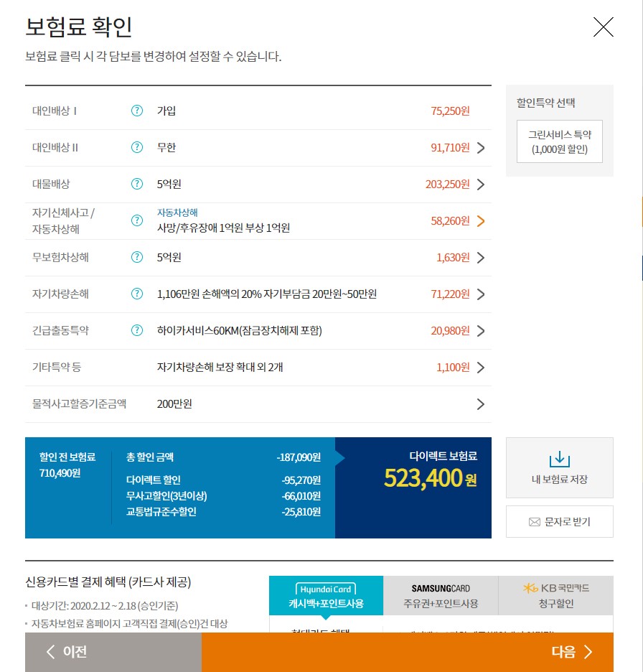Select 그린서비스 특약 (1,000원 할인) option

[x=560, y=141]
